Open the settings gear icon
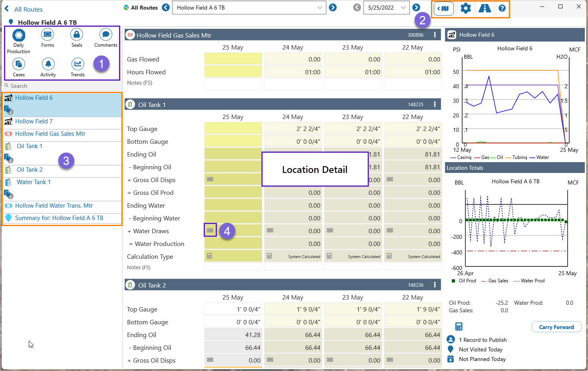Image resolution: width=588 pixels, height=371 pixels. click(x=465, y=8)
